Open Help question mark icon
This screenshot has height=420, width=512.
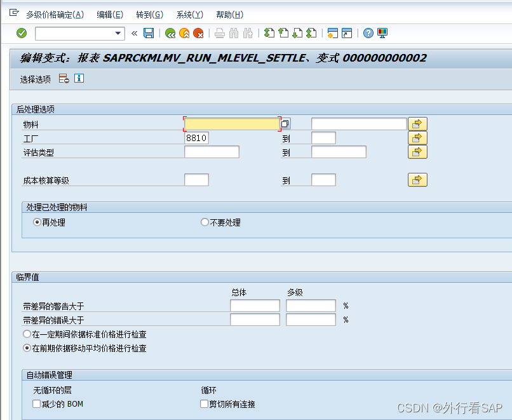point(368,33)
